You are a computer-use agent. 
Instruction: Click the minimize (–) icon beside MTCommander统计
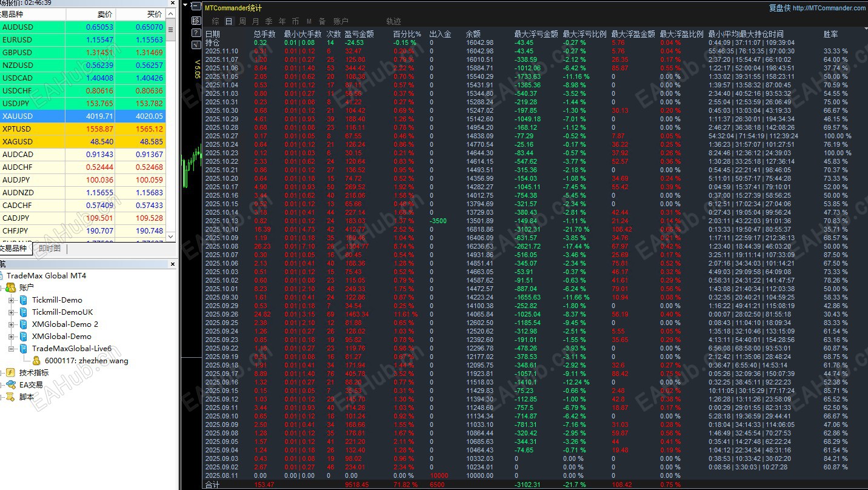point(196,7)
